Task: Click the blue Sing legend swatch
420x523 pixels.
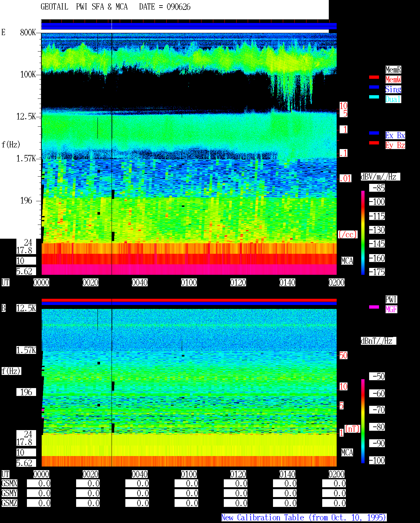Action: click(374, 87)
